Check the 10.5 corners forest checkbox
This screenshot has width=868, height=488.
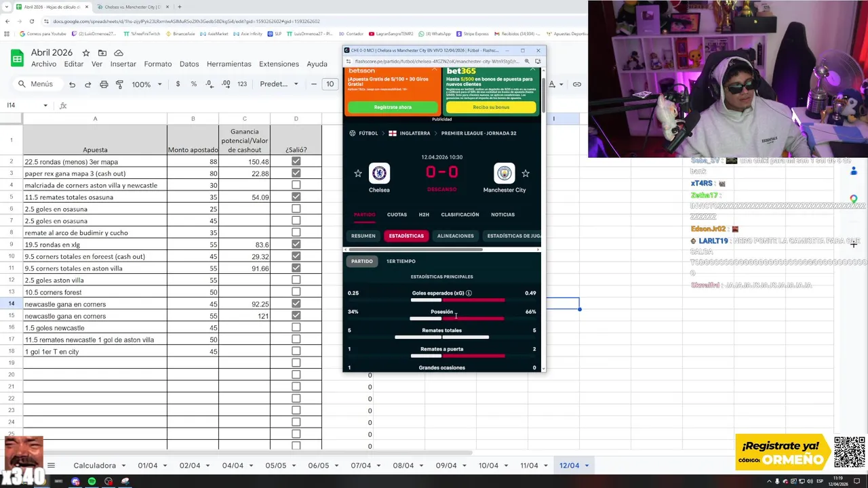click(296, 292)
